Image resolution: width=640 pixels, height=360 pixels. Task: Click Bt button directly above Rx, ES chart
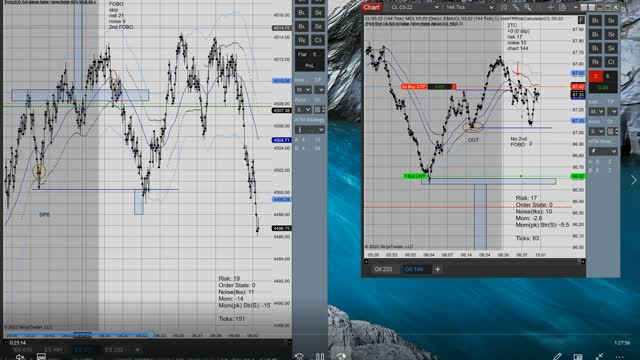[x=302, y=27]
